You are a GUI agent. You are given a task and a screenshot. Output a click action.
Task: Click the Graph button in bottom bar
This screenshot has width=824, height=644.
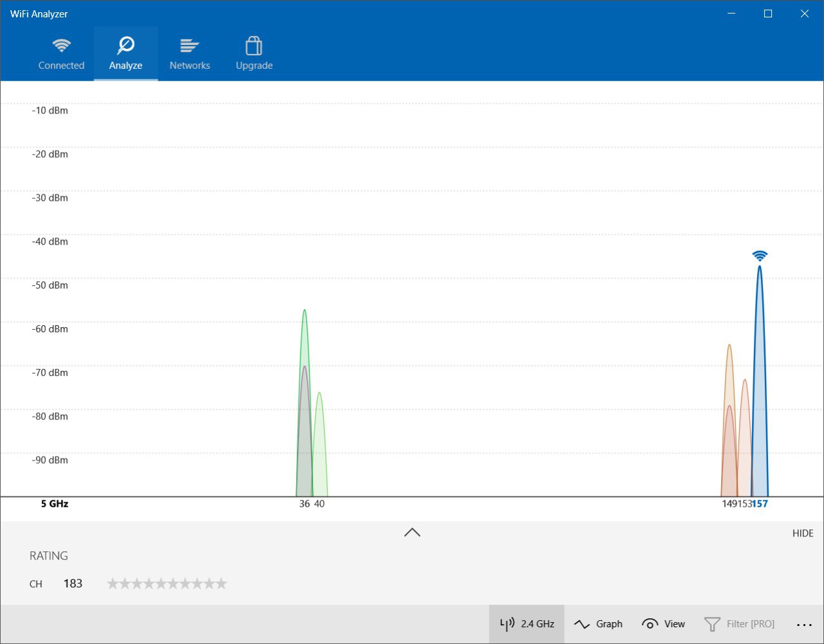click(598, 624)
